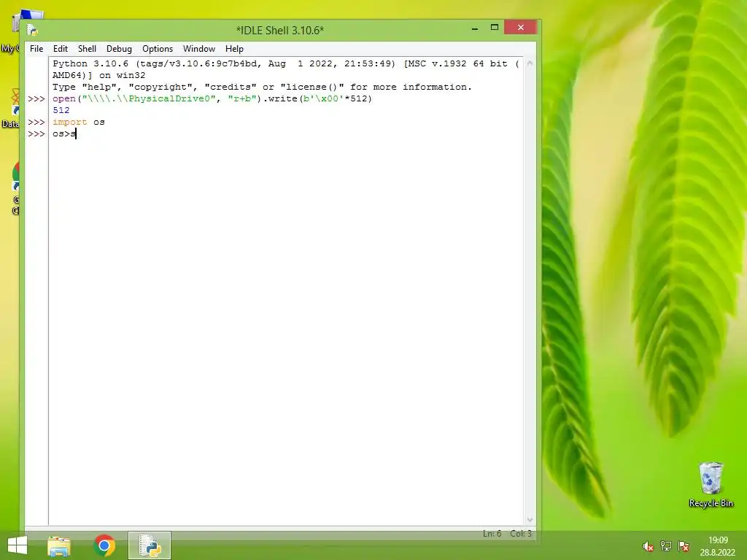The width and height of the screenshot is (747, 560).
Task: Place cursor at the 'os>s' input line
Action: click(64, 134)
